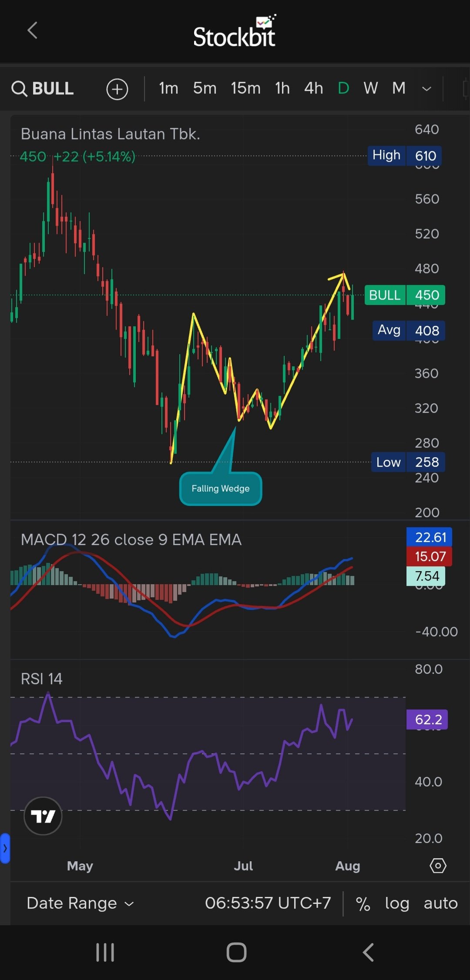The width and height of the screenshot is (470, 980).
Task: Expand more timeframes chevron
Action: coord(426,89)
